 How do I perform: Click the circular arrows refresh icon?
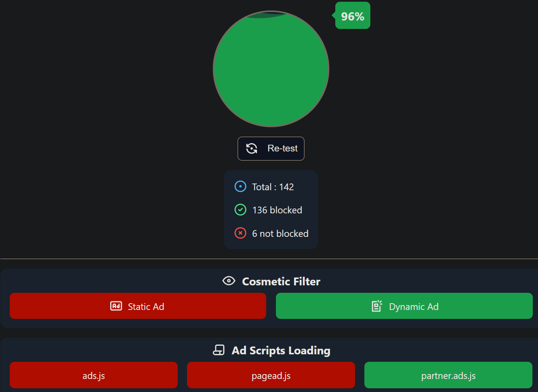pyautogui.click(x=252, y=148)
